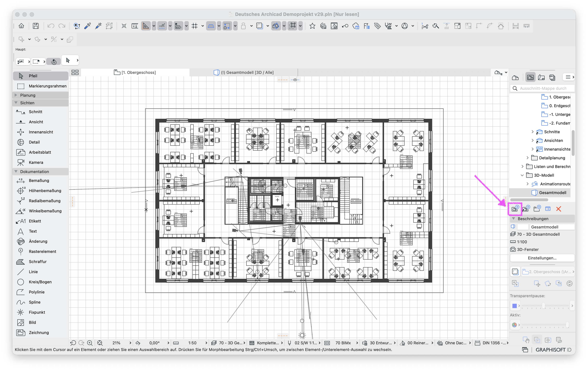Open the View Map navigator tab
This screenshot has height=370, width=588.
[530, 77]
